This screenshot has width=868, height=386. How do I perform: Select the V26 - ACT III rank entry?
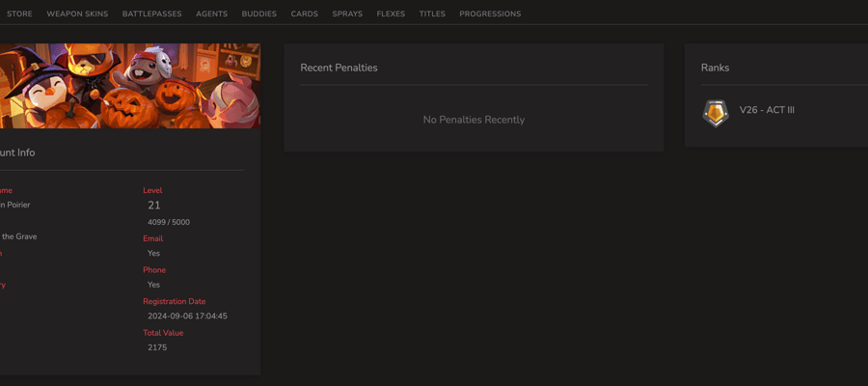tap(767, 110)
